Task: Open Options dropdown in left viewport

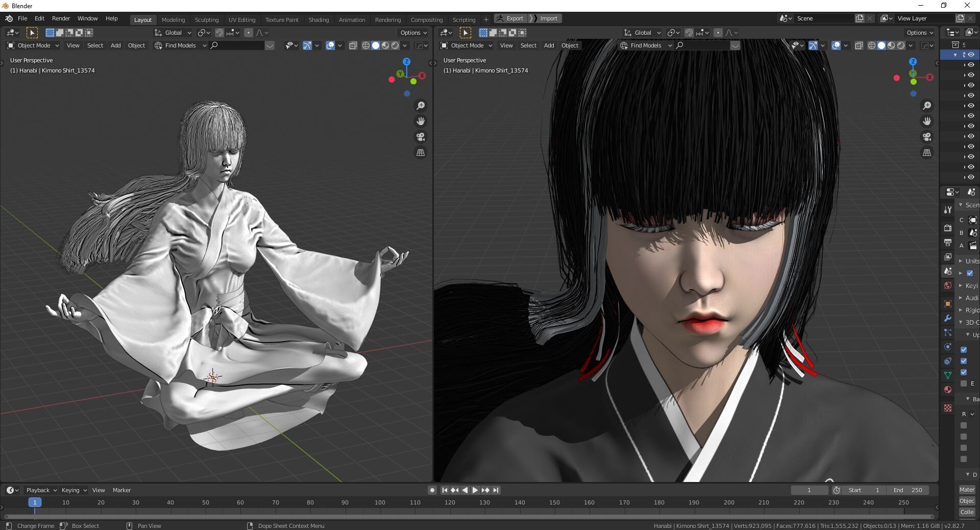Action: click(413, 33)
